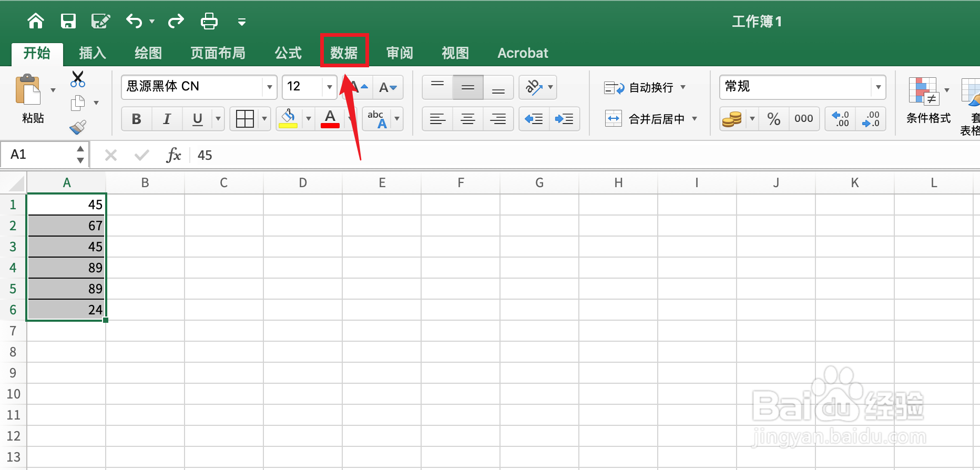980x470 pixels.
Task: Apply red font color
Action: coord(330,119)
